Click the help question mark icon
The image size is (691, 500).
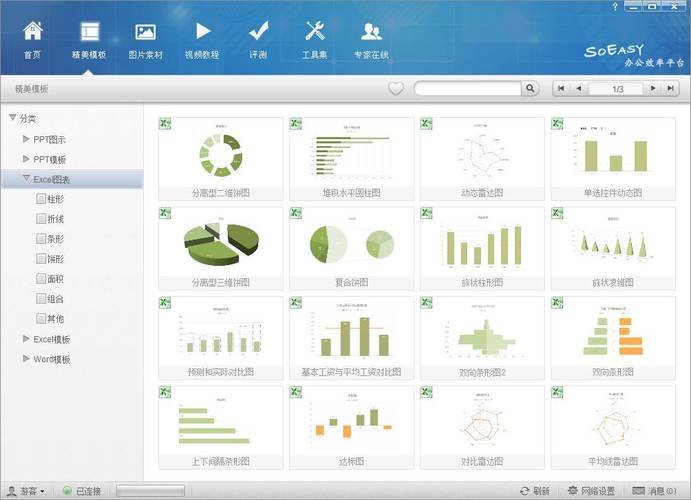click(x=615, y=6)
